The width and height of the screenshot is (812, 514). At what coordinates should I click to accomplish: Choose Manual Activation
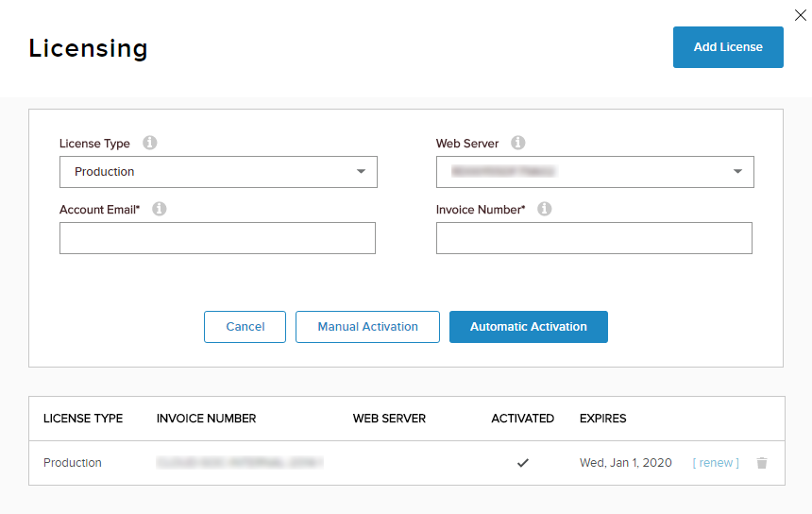367,327
